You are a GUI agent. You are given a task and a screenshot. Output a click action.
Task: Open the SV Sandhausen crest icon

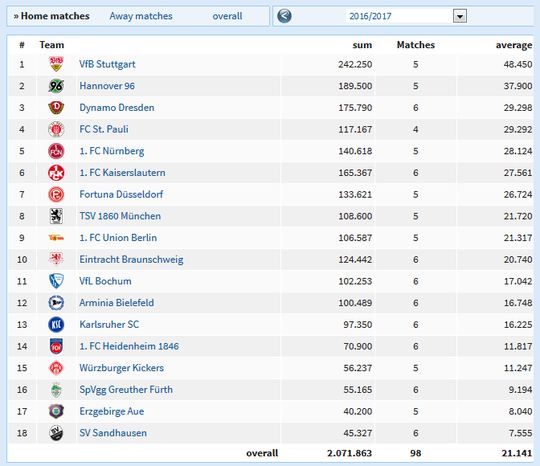56,433
